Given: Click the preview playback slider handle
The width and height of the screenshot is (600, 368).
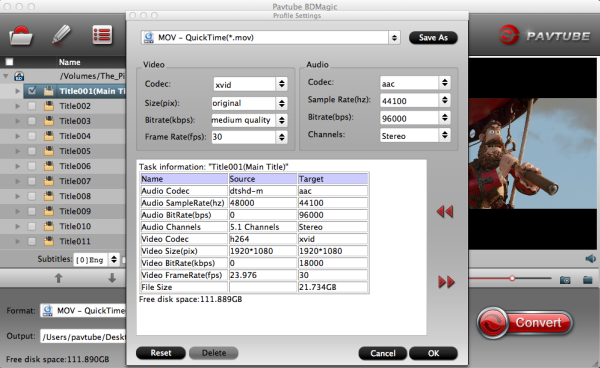Looking at the screenshot, I should pos(512,278).
